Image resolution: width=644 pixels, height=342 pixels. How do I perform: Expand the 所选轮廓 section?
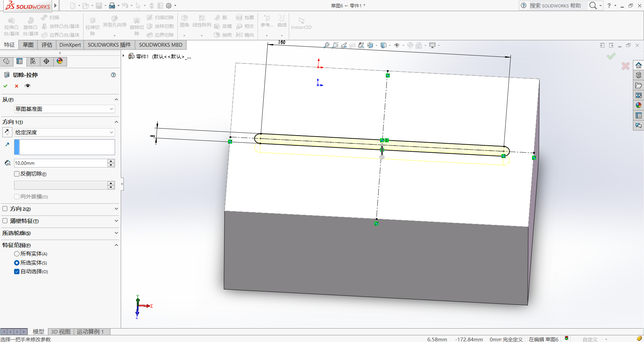coord(116,233)
